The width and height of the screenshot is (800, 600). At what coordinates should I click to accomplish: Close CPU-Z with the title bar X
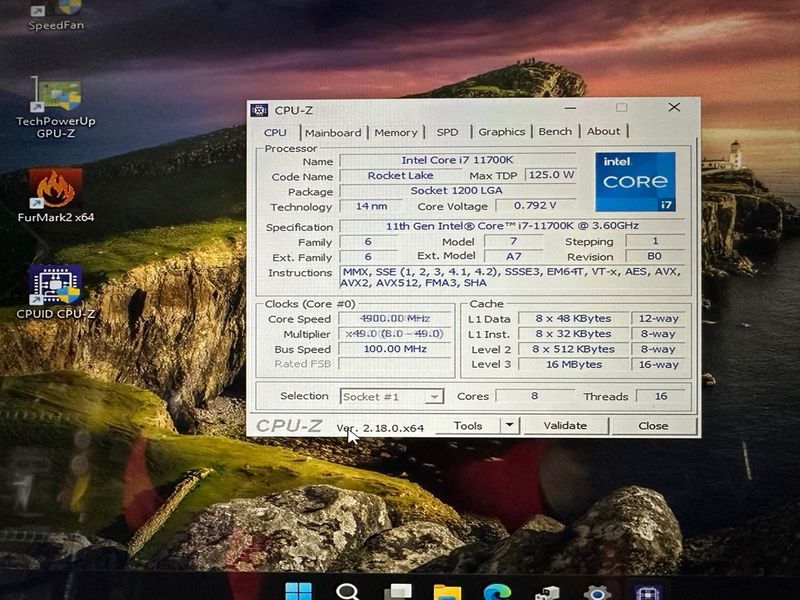point(674,107)
